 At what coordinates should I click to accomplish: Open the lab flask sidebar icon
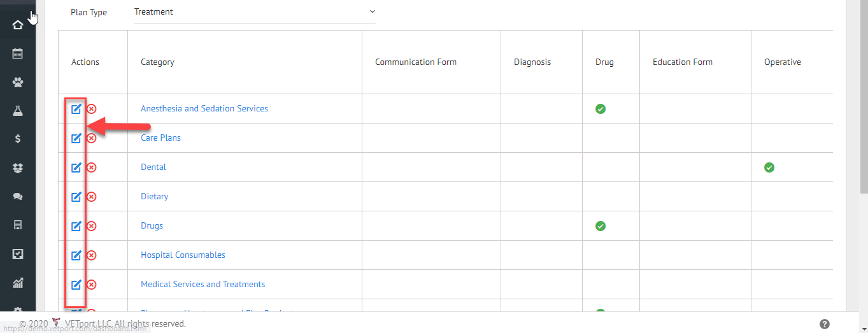point(18,111)
